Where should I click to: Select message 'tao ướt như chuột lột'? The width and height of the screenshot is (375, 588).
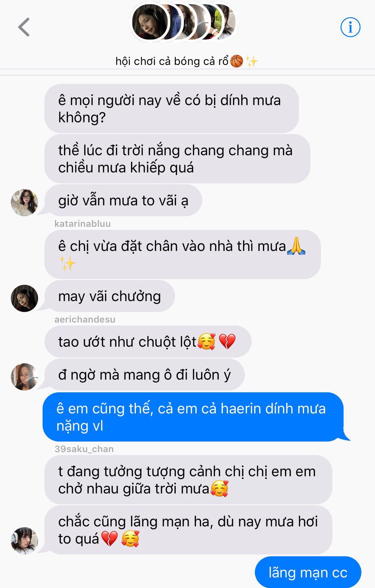point(148,341)
